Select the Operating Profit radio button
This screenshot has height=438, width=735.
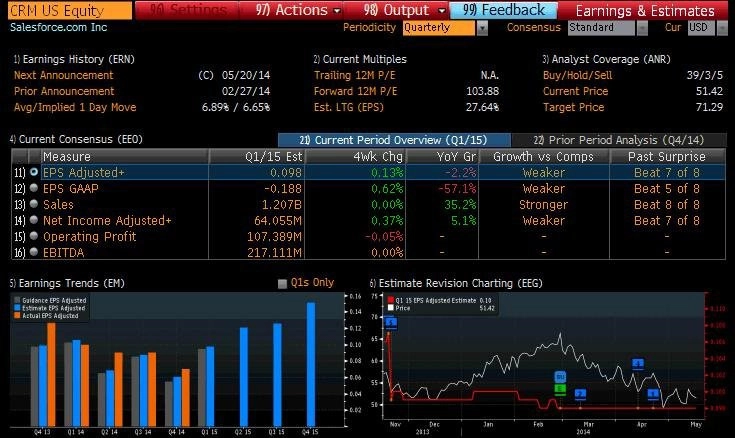pos(34,236)
